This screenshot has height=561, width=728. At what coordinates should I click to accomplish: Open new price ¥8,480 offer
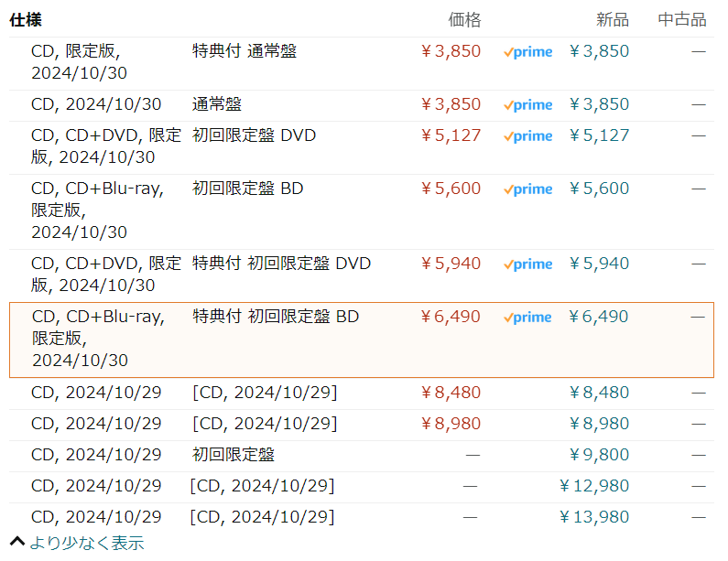599,393
